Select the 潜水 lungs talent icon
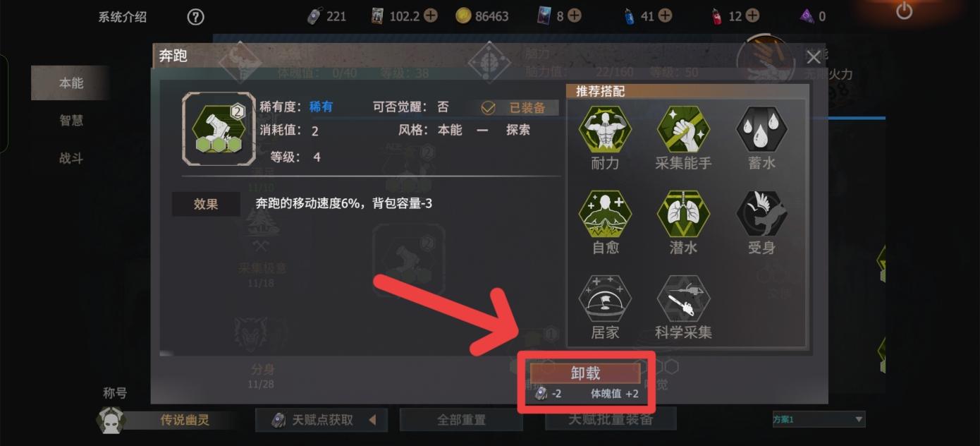 [x=683, y=214]
